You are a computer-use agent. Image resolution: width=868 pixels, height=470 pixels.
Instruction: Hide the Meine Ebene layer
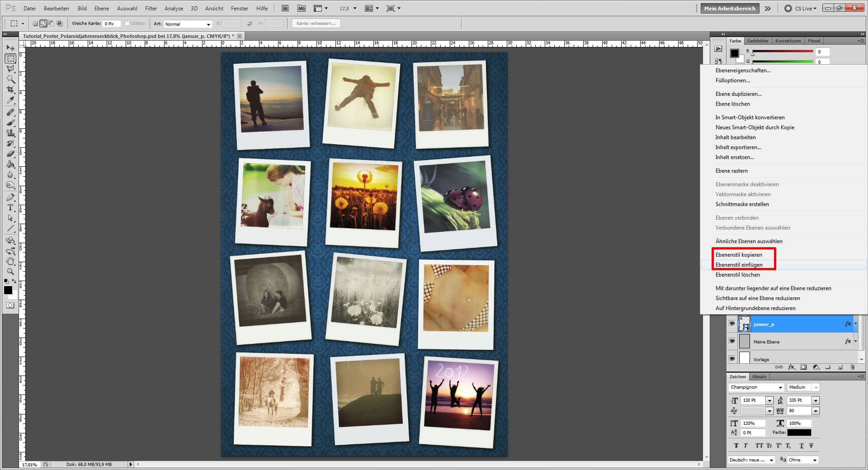pyautogui.click(x=732, y=341)
